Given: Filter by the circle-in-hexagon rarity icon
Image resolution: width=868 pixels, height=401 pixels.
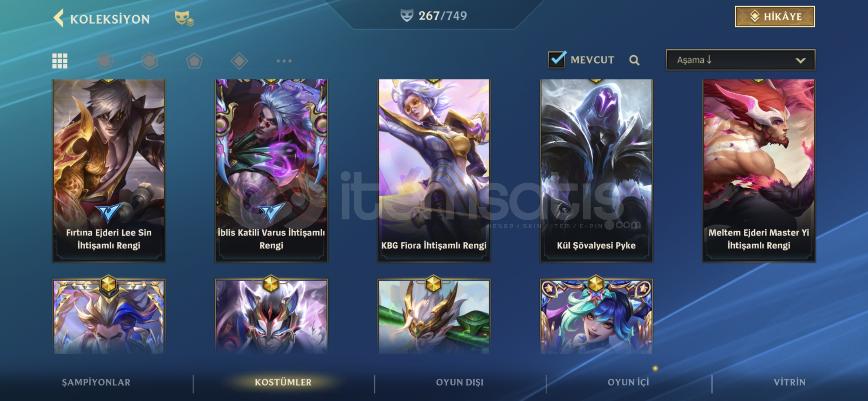Looking at the screenshot, I should coord(105,61).
